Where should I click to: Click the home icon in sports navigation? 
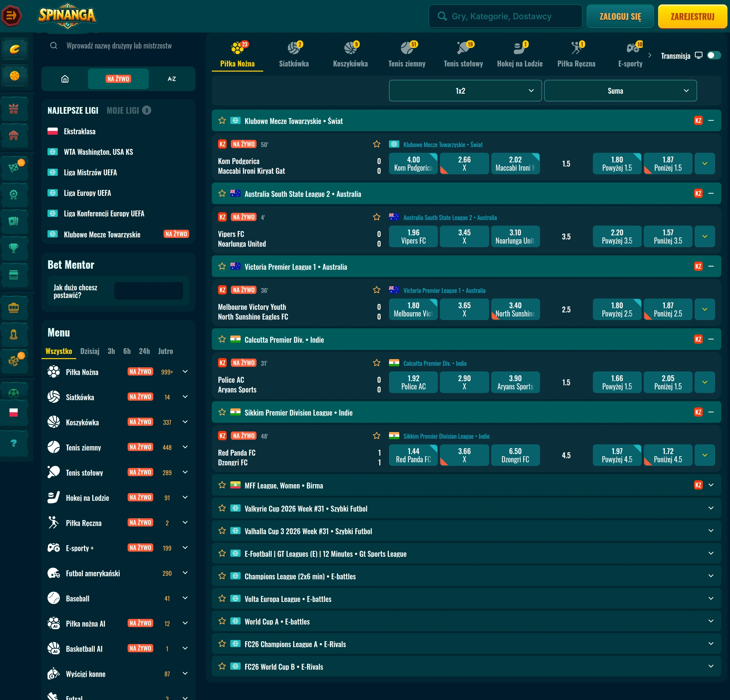65,79
